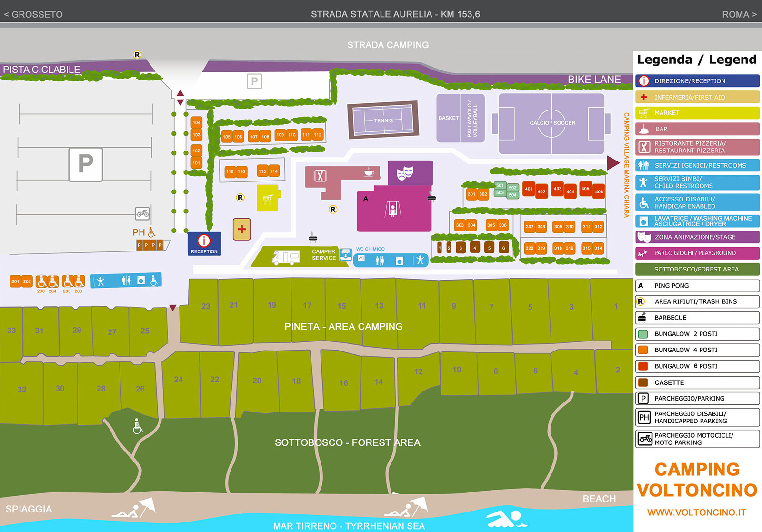
Task: Click bungalow 201
Action: pyautogui.click(x=15, y=281)
